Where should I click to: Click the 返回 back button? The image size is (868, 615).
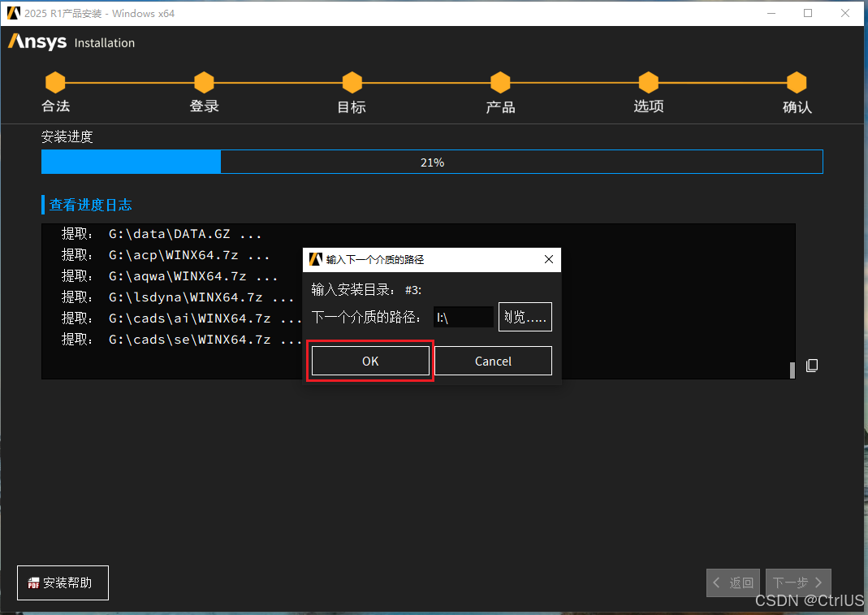(x=733, y=583)
